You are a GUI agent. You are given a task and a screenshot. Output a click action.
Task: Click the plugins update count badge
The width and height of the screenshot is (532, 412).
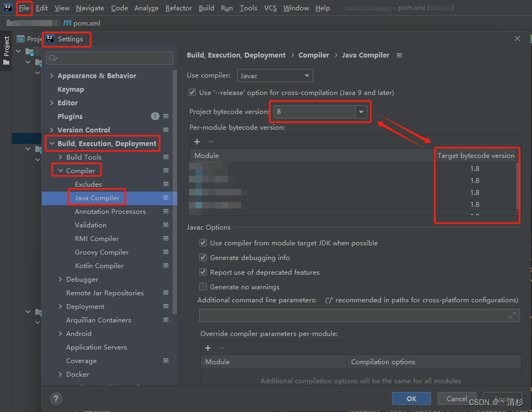click(x=155, y=116)
